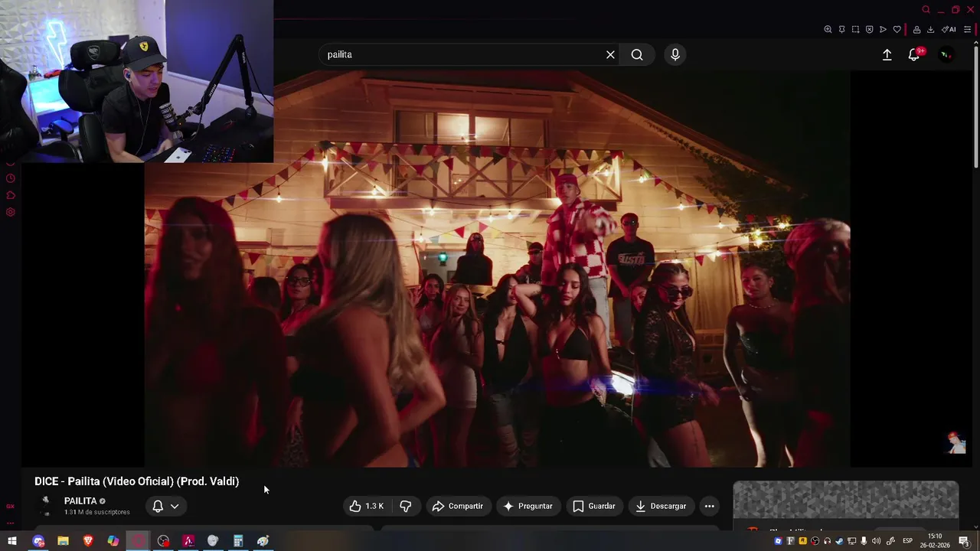Viewport: 980px width, 551px height.
Task: Open the PAILITA channel name
Action: pyautogui.click(x=80, y=500)
